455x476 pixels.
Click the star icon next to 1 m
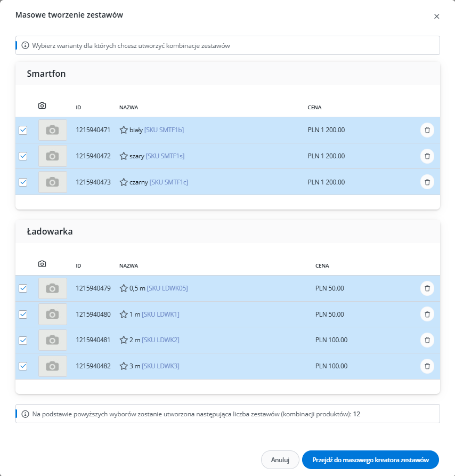tap(124, 314)
